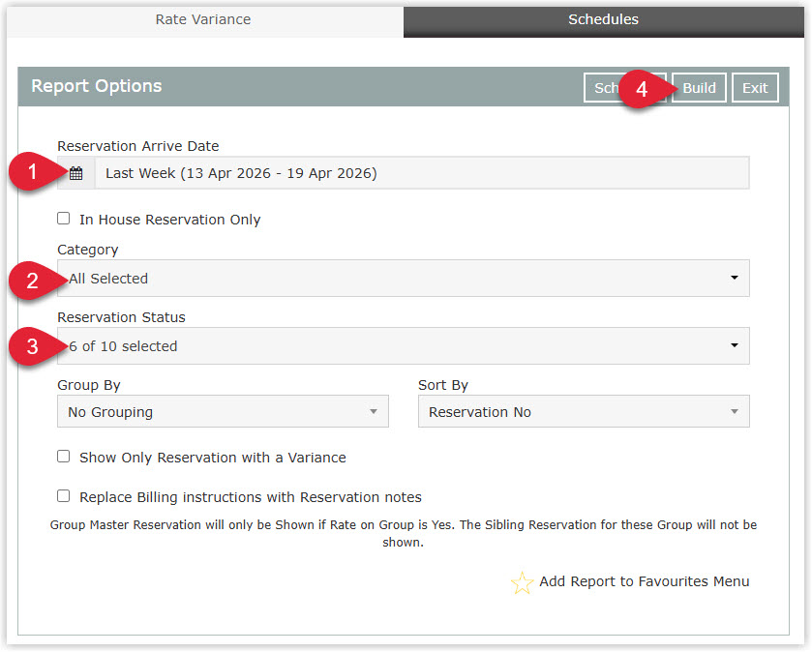Image resolution: width=812 pixels, height=652 pixels.
Task: Check Replace Billing instructions with Reservation notes
Action: tap(64, 497)
